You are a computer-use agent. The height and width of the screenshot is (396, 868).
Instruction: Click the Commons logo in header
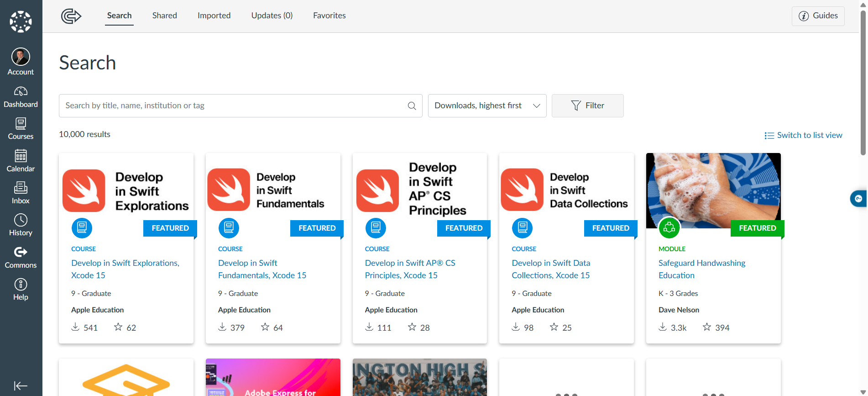point(71,16)
